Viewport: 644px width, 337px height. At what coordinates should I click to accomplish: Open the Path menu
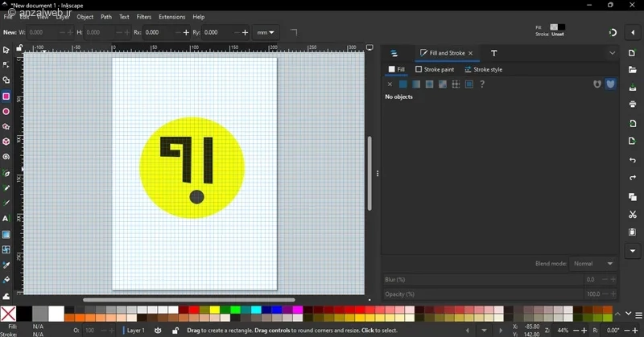(106, 17)
